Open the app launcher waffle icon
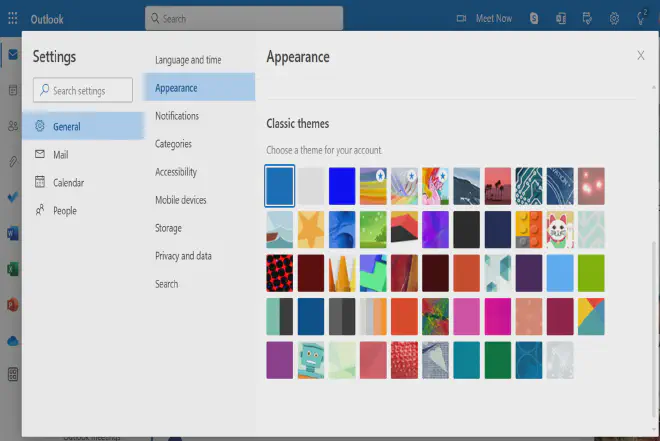This screenshot has height=441, width=660. point(13,18)
